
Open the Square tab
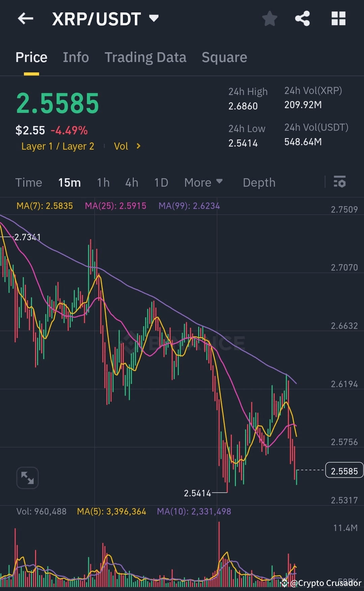click(224, 57)
